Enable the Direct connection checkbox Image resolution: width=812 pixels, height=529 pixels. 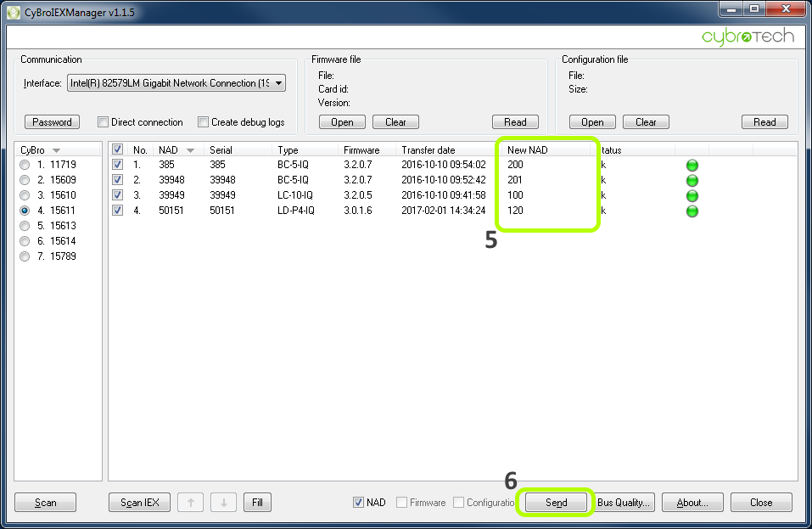pyautogui.click(x=104, y=122)
